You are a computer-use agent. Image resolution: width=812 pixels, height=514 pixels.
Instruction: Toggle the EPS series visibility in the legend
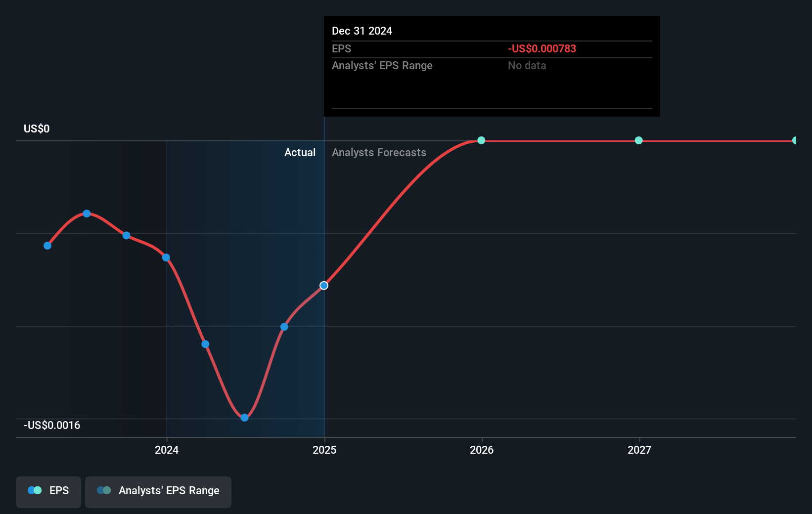tap(48, 492)
